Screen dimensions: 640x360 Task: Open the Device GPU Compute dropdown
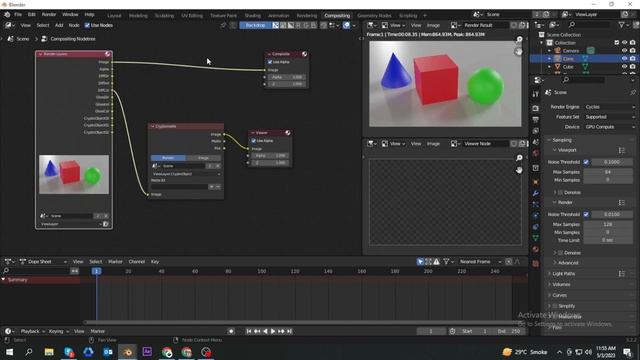[610, 127]
